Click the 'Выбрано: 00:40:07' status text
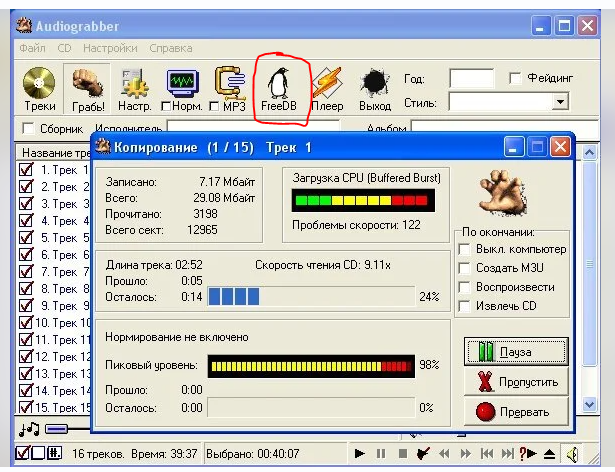This screenshot has width=615, height=472. [253, 454]
